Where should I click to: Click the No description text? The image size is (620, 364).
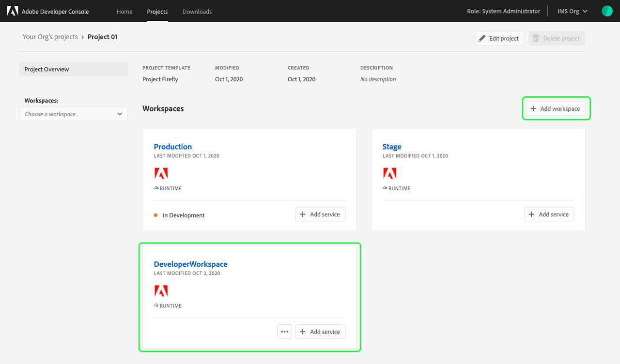pos(378,79)
